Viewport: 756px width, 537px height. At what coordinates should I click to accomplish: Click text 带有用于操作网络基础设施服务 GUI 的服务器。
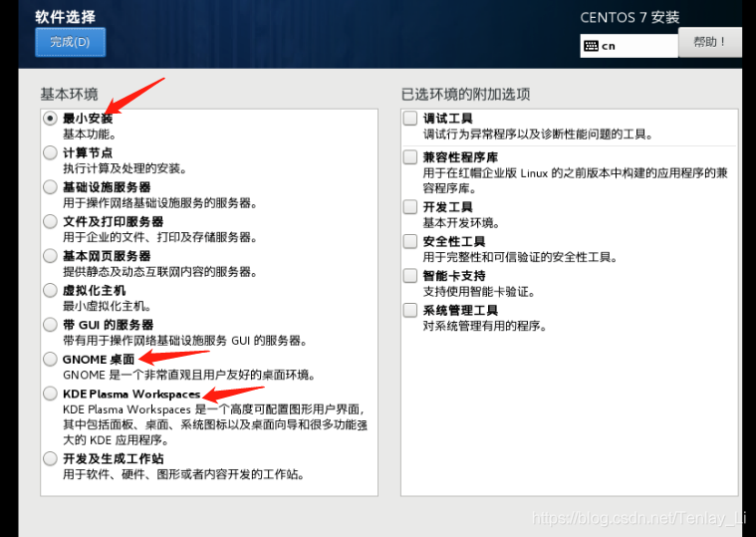click(185, 341)
